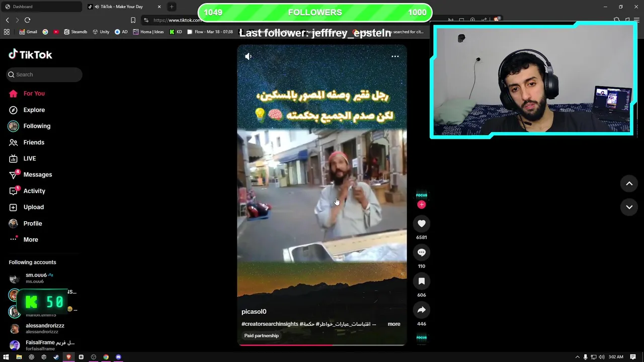Viewport: 644px width, 362px height.
Task: Bookmark this page in the toolbar
Action: pyautogui.click(x=133, y=20)
